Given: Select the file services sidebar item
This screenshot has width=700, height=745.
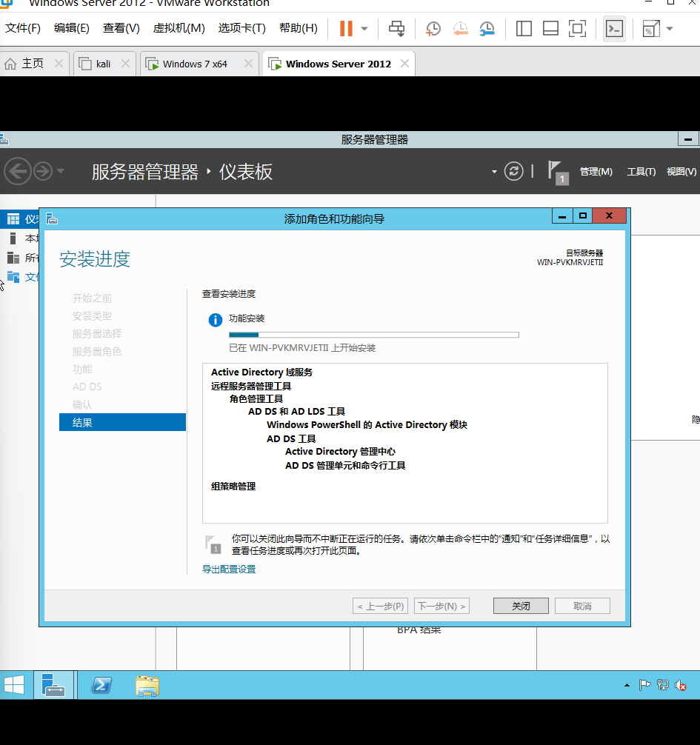Looking at the screenshot, I should click(19, 277).
